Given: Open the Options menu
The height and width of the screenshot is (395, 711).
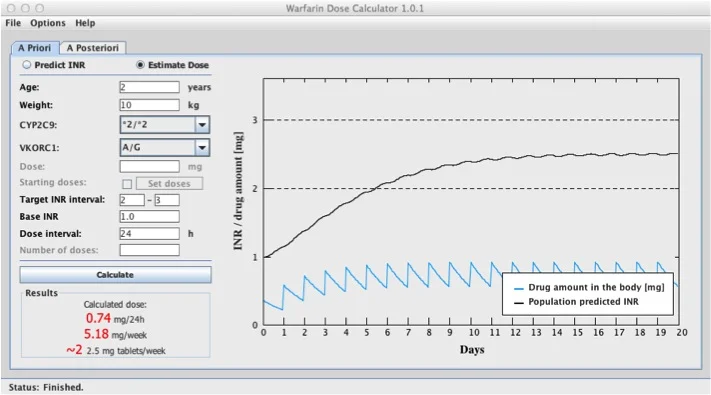Looking at the screenshot, I should 48,23.
